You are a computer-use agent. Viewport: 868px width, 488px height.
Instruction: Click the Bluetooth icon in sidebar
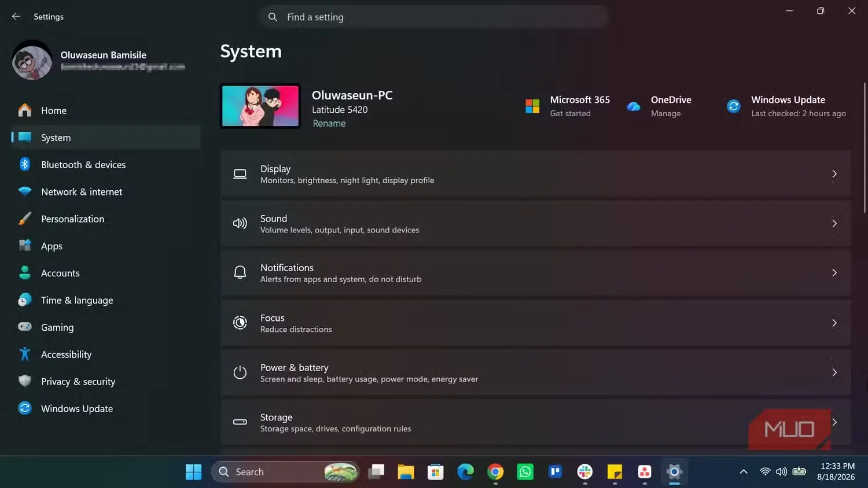click(25, 165)
